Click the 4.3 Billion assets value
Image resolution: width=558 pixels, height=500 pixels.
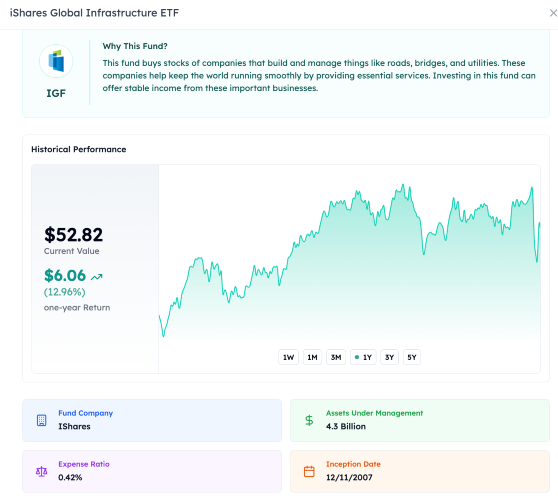346,426
